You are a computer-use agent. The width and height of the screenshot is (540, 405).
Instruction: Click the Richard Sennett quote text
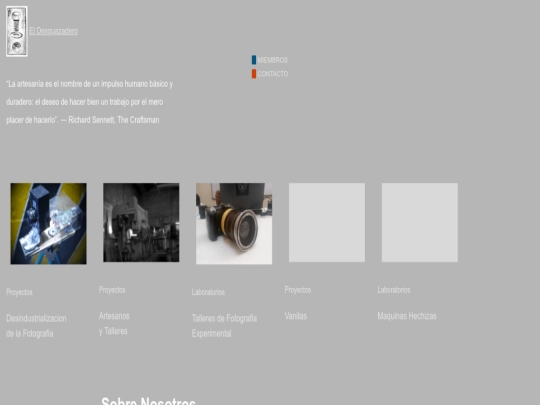[x=90, y=102]
